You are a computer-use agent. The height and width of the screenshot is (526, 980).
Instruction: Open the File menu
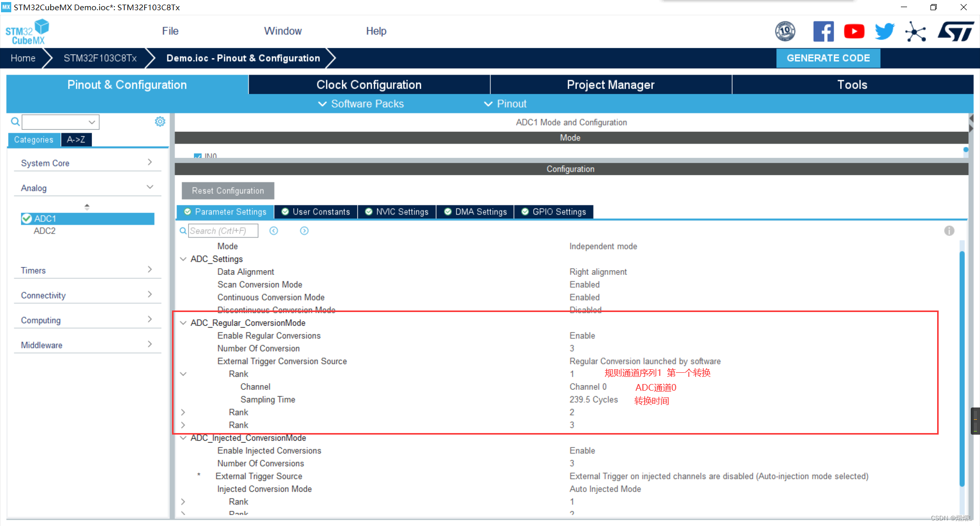click(170, 31)
